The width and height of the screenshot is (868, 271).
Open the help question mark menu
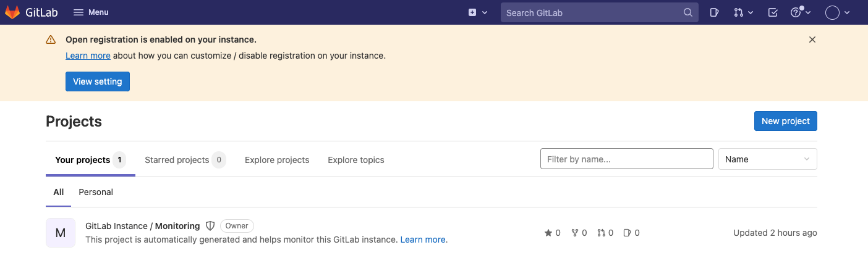click(x=800, y=12)
